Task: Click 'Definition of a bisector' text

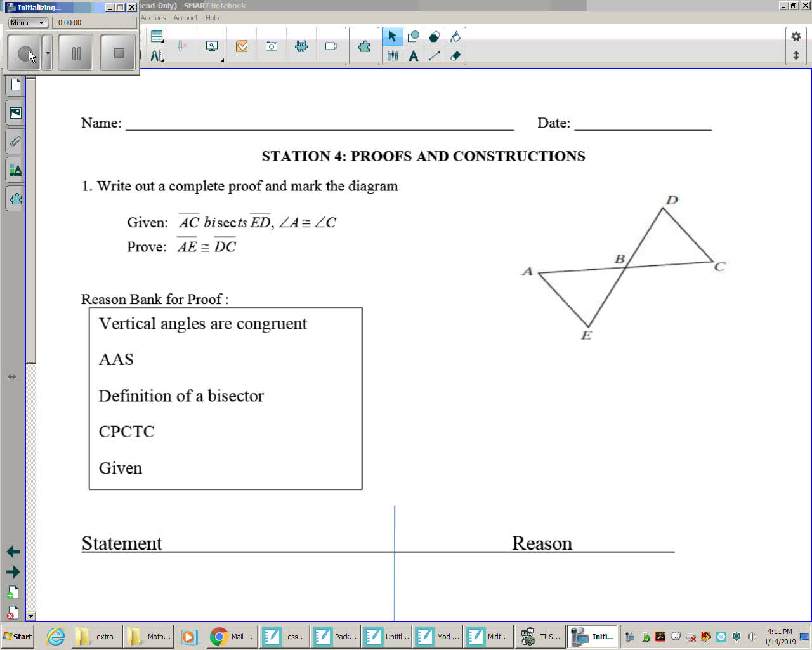Action: click(x=181, y=395)
